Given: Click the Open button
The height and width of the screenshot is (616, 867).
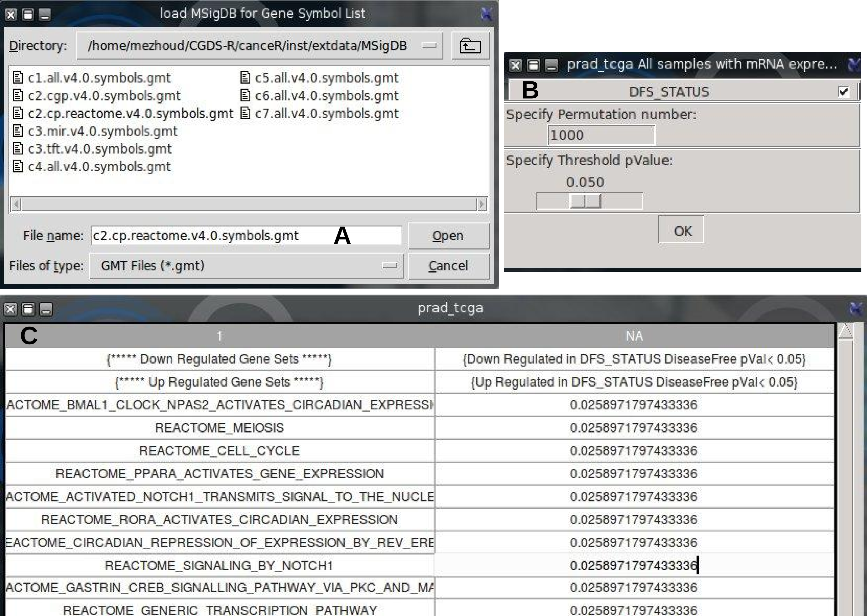Looking at the screenshot, I should tap(448, 236).
